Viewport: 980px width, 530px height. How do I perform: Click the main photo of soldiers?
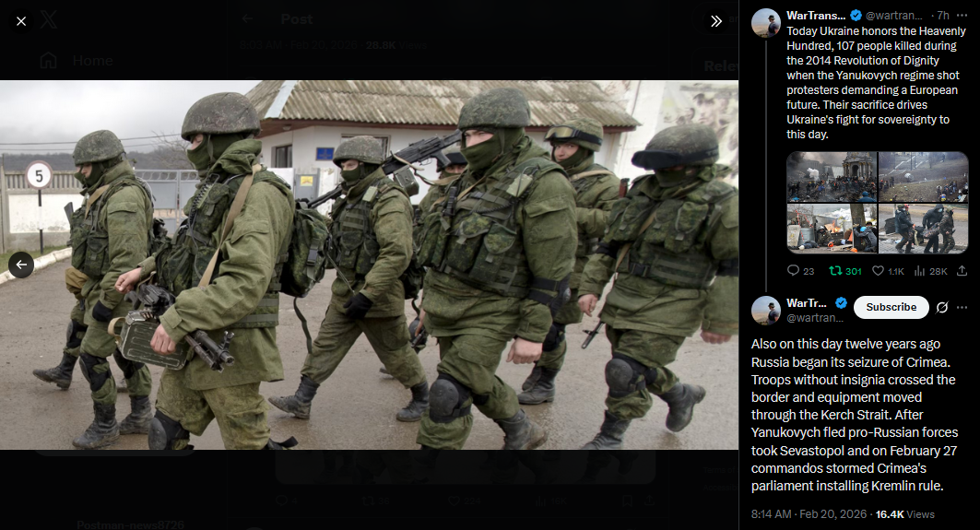click(369, 265)
